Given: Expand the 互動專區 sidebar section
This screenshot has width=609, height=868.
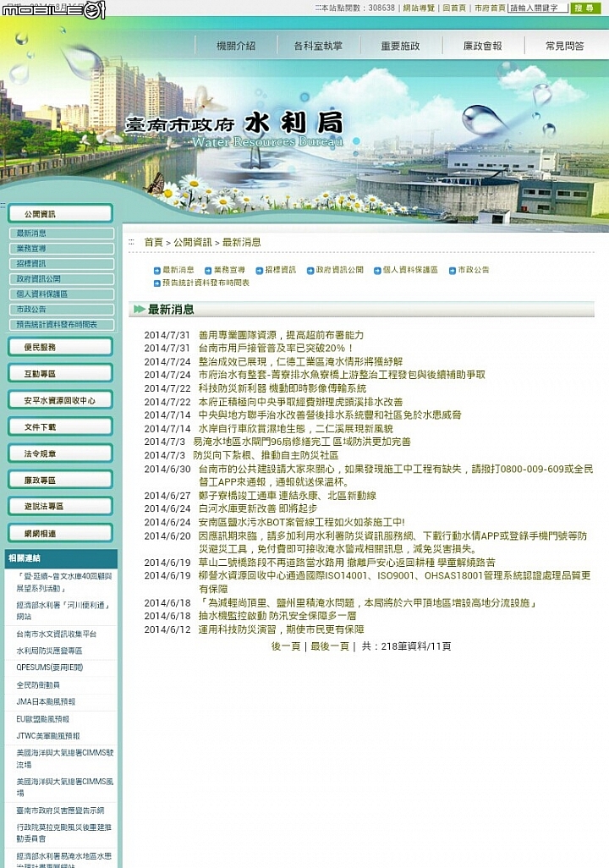Looking at the screenshot, I should pyautogui.click(x=60, y=374).
